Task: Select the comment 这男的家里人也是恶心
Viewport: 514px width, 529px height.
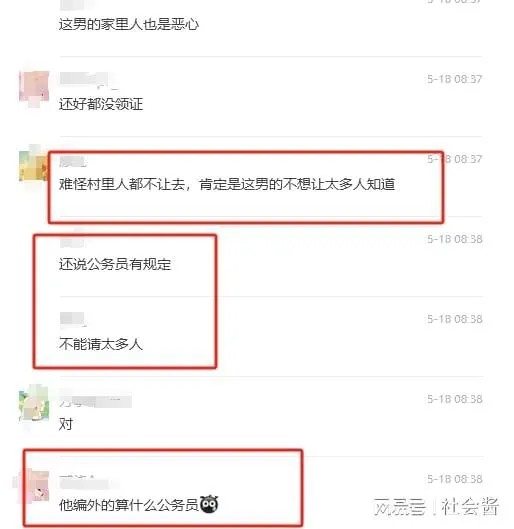Action: (129, 24)
